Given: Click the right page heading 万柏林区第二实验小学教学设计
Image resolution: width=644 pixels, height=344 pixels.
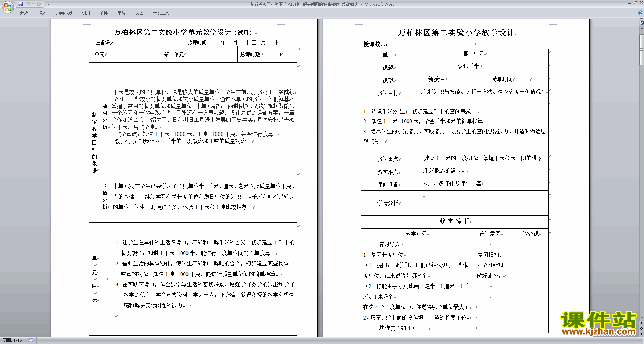Looking at the screenshot, I should click(456, 33).
